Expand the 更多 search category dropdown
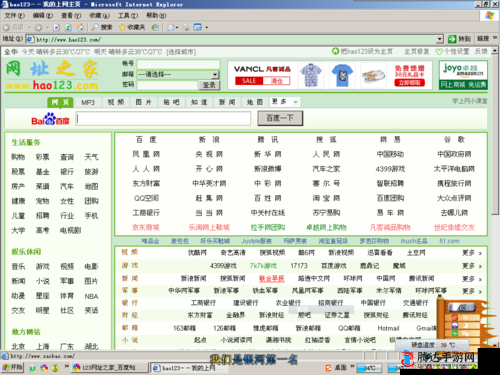500x375 pixels. (295, 102)
